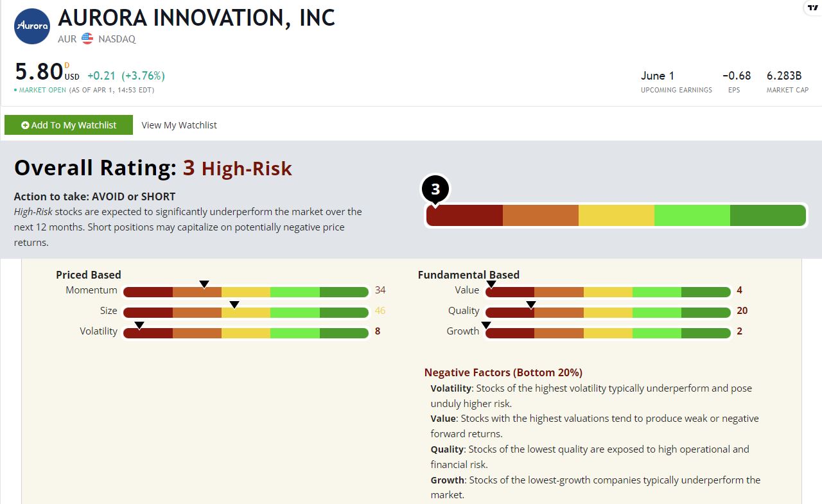Click the US flag icon beside AUR
822x504 pixels.
(x=87, y=39)
